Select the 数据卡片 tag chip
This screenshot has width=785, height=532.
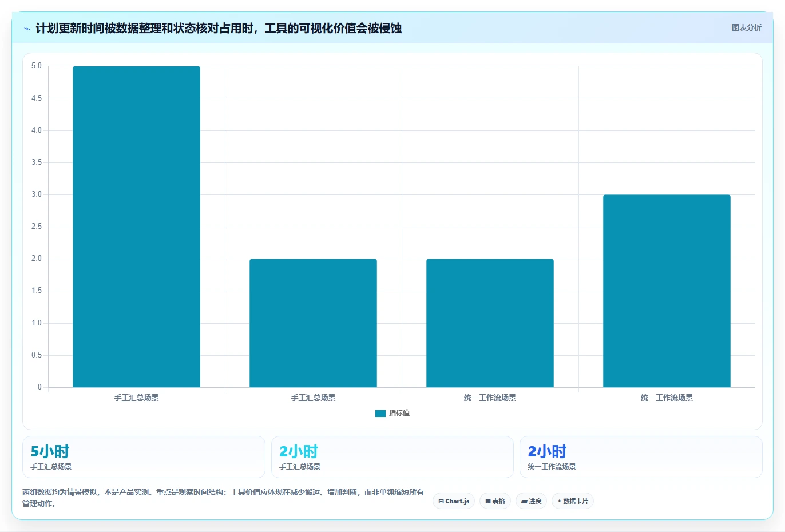[573, 501]
